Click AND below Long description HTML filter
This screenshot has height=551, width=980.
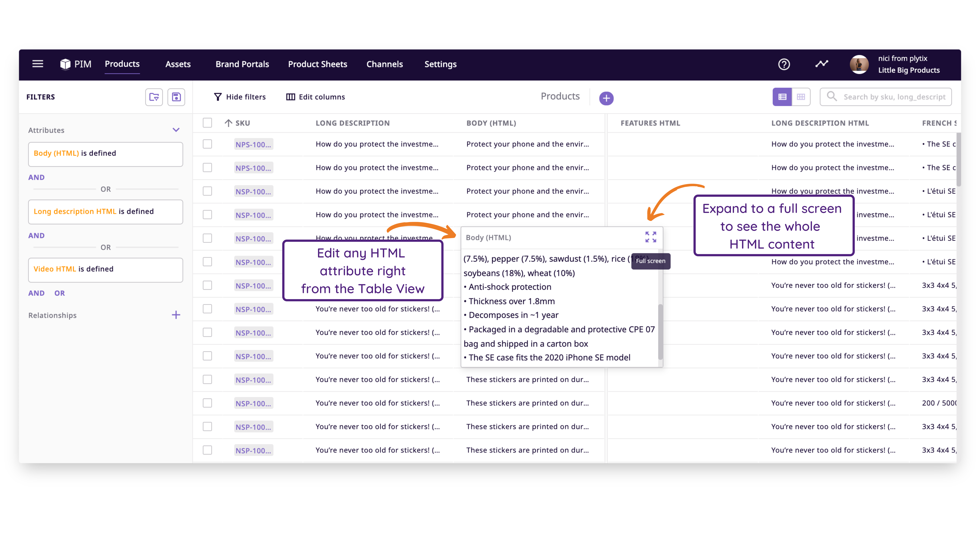[x=37, y=235]
